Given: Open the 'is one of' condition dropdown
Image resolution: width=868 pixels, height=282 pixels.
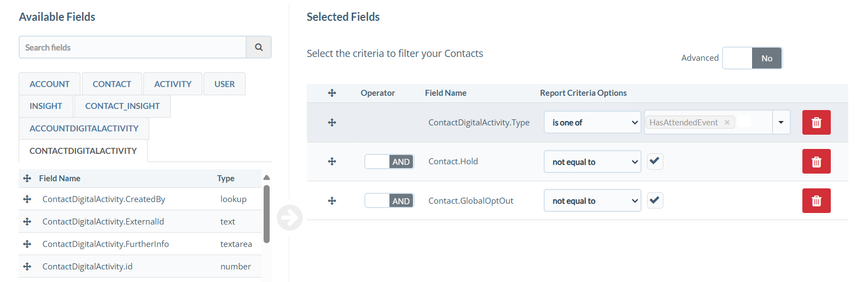Looking at the screenshot, I should (x=592, y=123).
